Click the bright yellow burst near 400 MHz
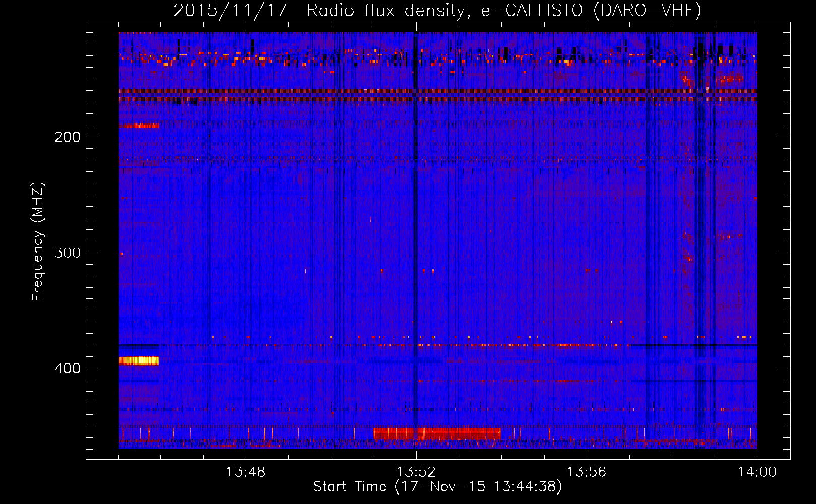The image size is (816, 504). 139,361
